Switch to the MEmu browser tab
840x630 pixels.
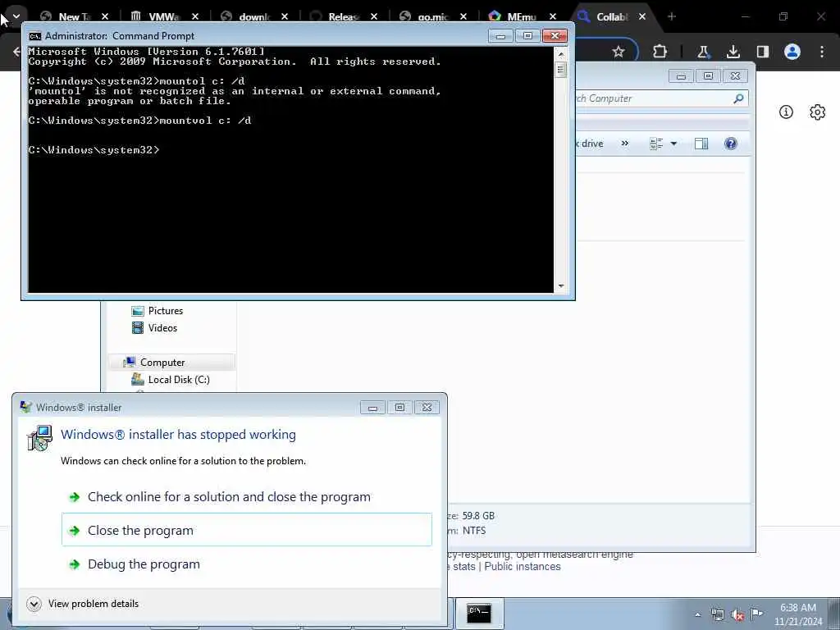(521, 16)
